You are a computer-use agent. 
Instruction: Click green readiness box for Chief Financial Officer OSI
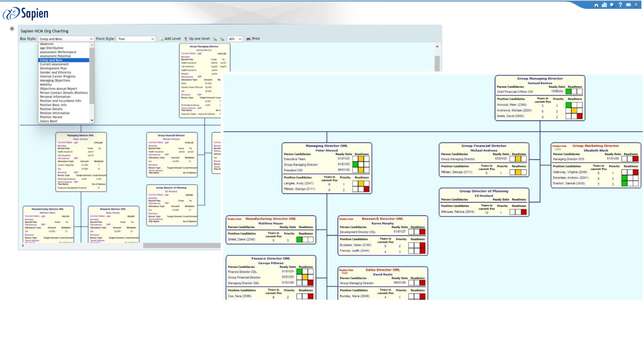[x=568, y=92]
